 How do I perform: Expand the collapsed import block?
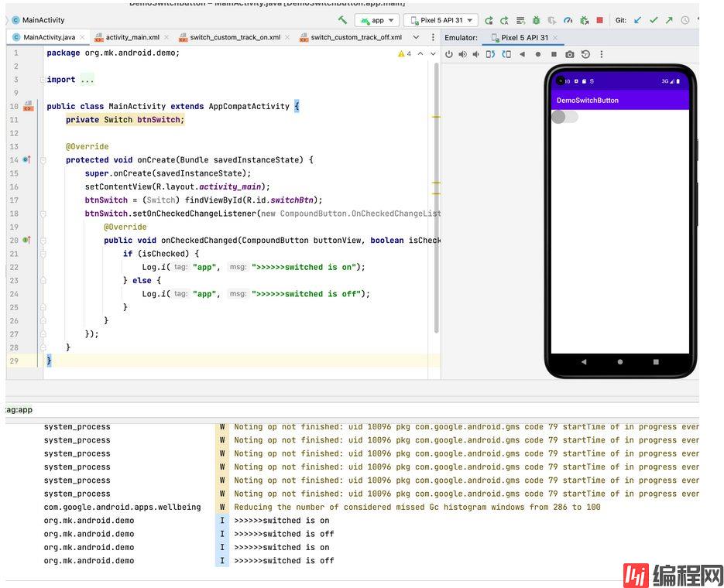click(86, 80)
